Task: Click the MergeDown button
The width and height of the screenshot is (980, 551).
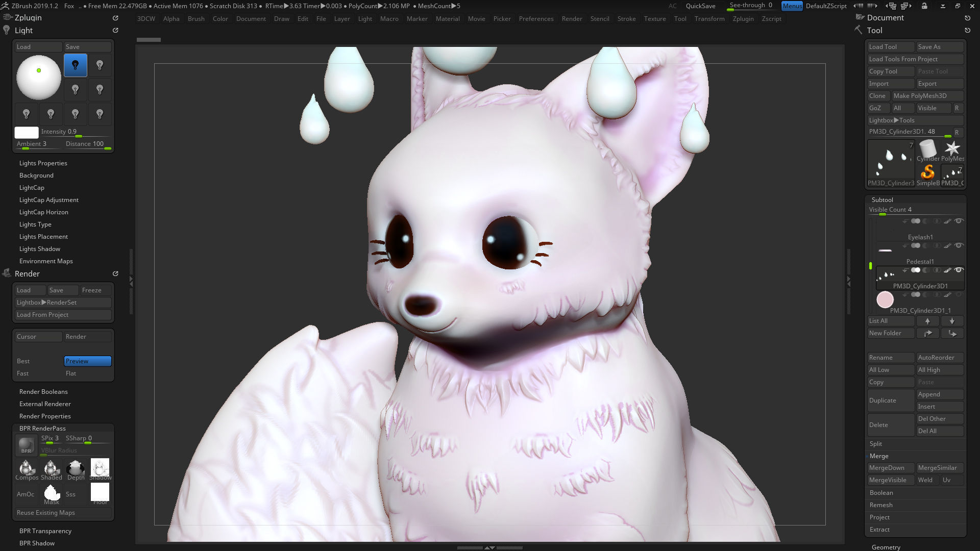Action: (891, 468)
